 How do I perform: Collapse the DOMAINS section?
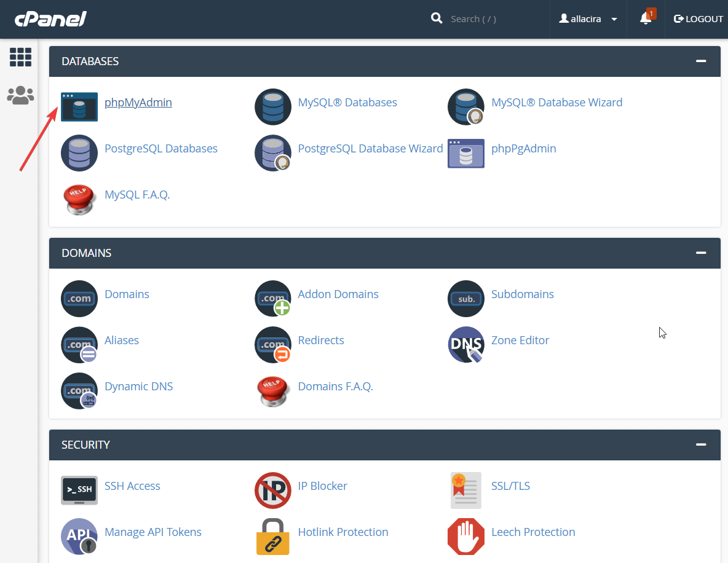(701, 253)
